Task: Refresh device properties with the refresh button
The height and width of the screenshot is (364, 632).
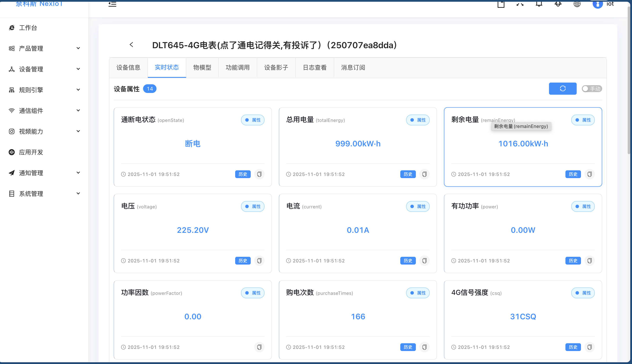Action: 562,88
